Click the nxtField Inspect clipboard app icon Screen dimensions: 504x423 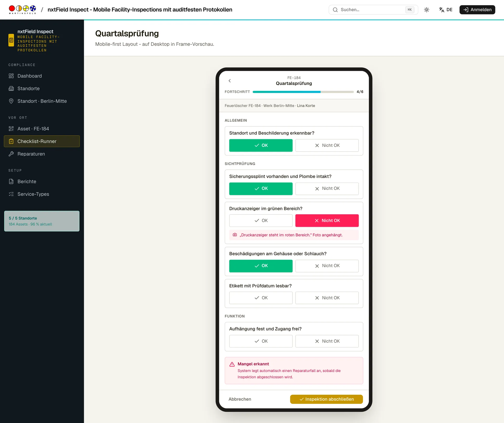point(11,40)
